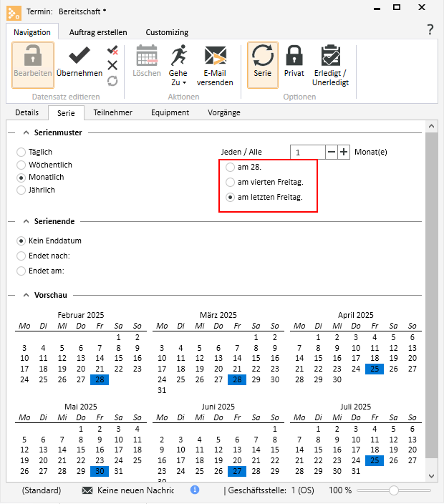Viewport: 444px width, 504px height.
Task: Click the grey refresh icon under the discard X
Action: pos(112,81)
